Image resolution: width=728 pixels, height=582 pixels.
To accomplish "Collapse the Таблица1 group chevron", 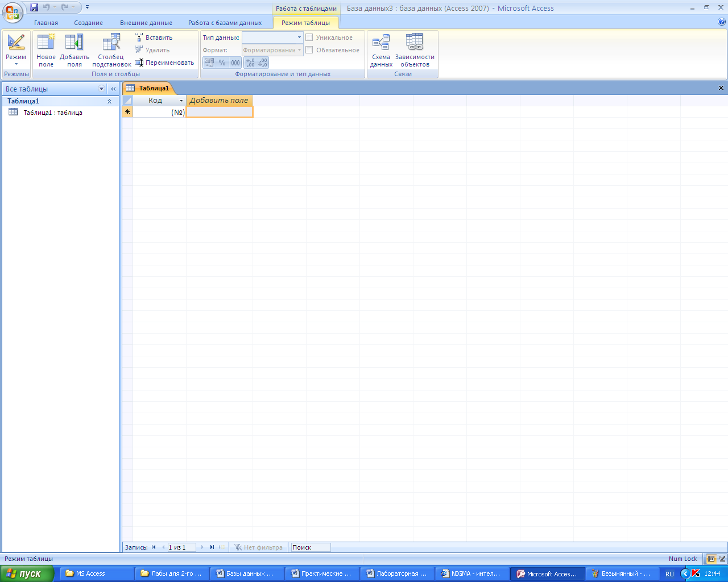I will coord(109,101).
